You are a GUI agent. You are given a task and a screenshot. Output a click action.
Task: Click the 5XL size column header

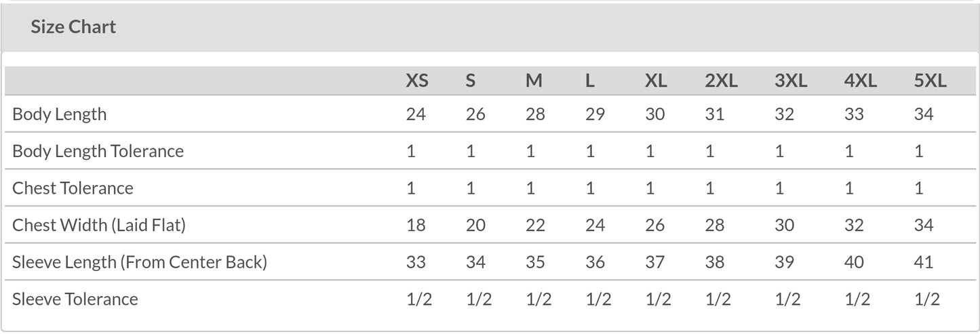930,81
